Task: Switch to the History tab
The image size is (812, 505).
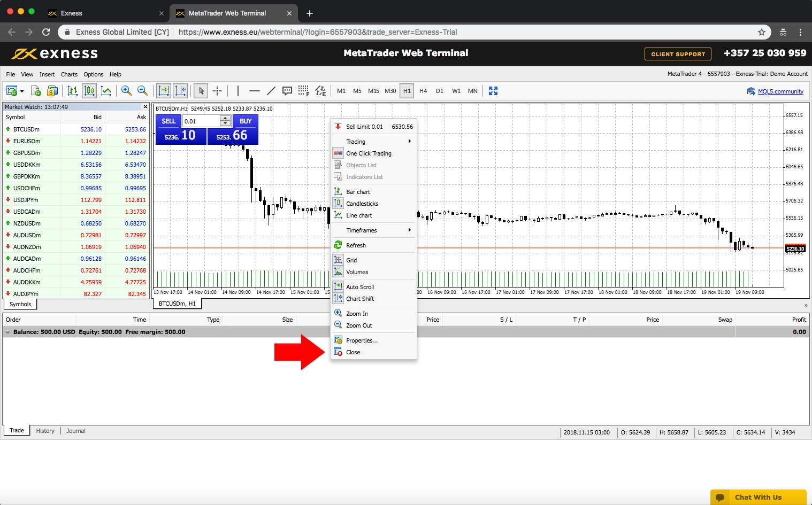Action: pos(45,431)
